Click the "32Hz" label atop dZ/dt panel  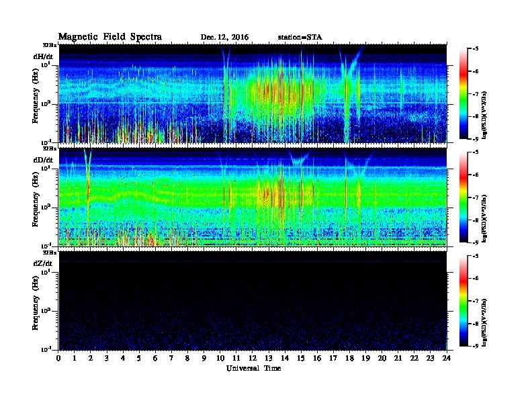tap(50, 253)
